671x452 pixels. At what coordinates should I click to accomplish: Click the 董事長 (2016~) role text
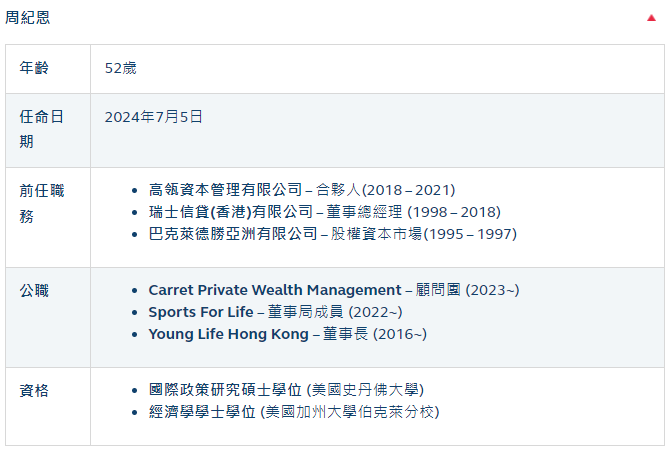[375, 334]
